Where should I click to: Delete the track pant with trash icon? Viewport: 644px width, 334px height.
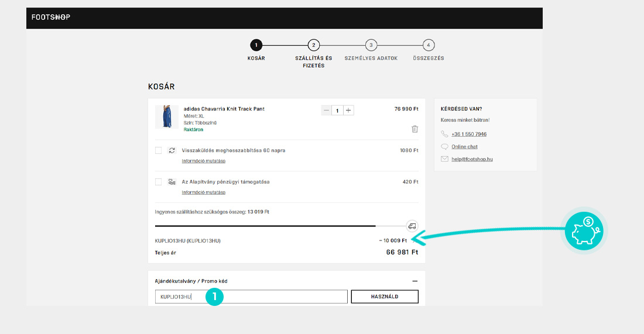415,129
